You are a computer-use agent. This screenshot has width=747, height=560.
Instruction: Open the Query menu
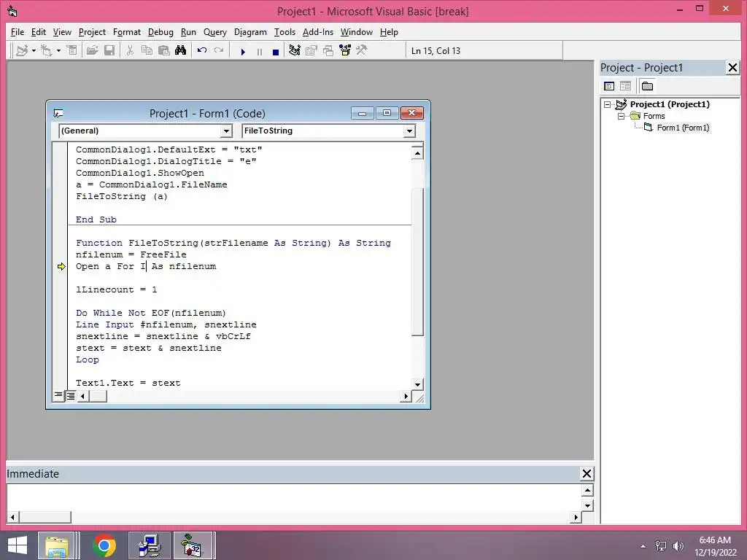[215, 32]
